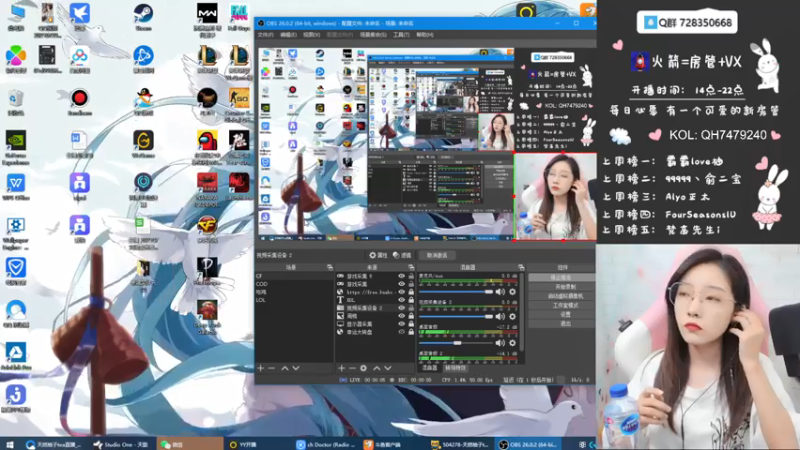Viewport: 800px width, 450px height.
Task: Remove selected scene with minus icon
Action: (x=272, y=368)
